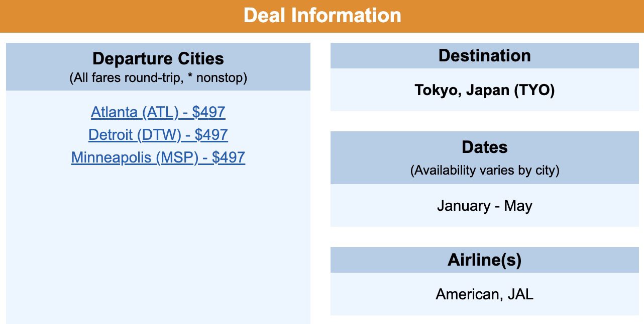Select the Departure Cities panel header

158,59
